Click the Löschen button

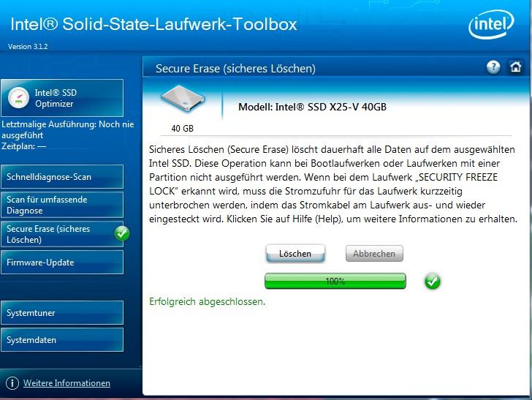(295, 253)
